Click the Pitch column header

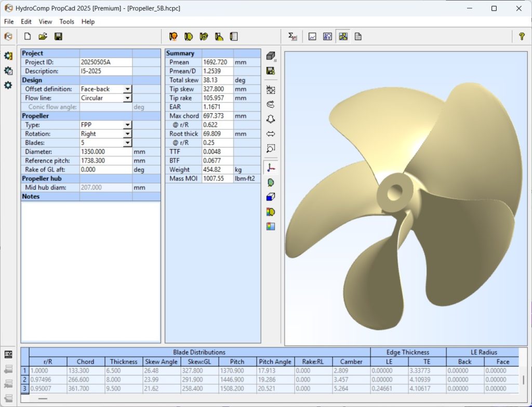(x=237, y=362)
